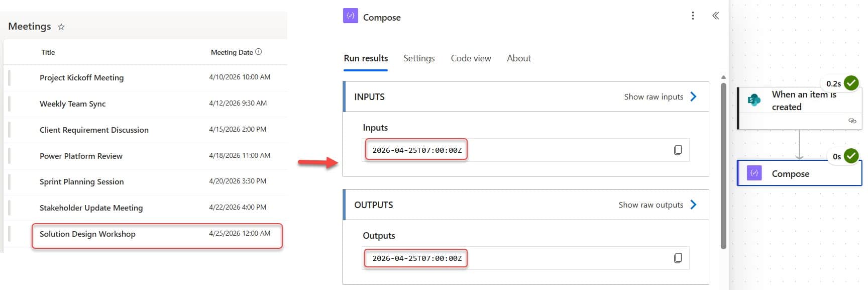
Task: Collapse the Compose details panel
Action: tap(716, 16)
